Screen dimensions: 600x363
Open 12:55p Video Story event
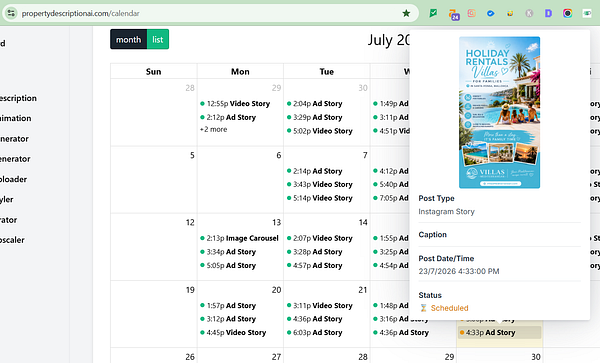(x=235, y=104)
